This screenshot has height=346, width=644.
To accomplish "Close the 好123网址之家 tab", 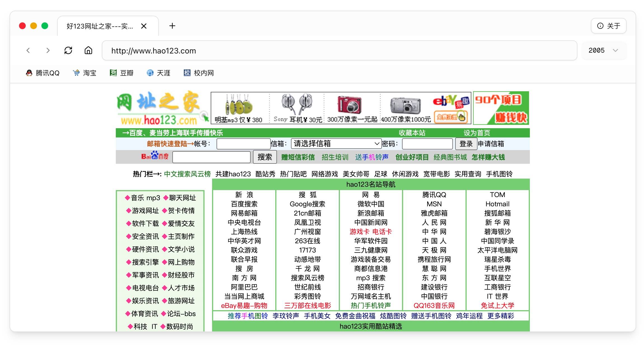I will pyautogui.click(x=144, y=26).
